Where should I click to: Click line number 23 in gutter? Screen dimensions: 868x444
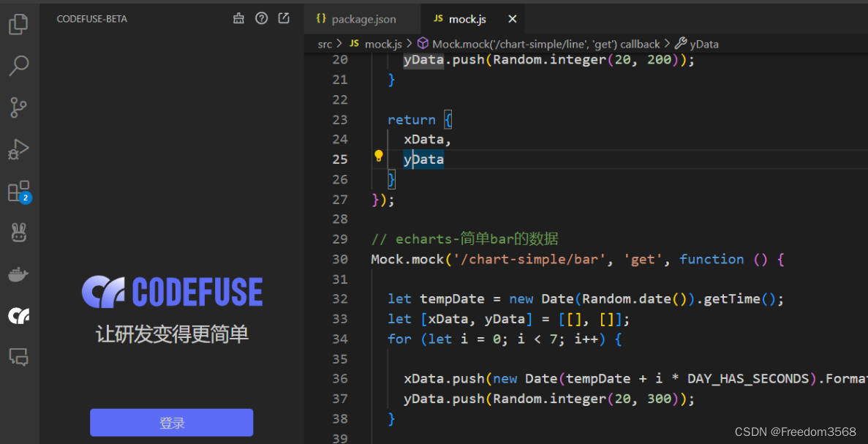pyautogui.click(x=341, y=119)
